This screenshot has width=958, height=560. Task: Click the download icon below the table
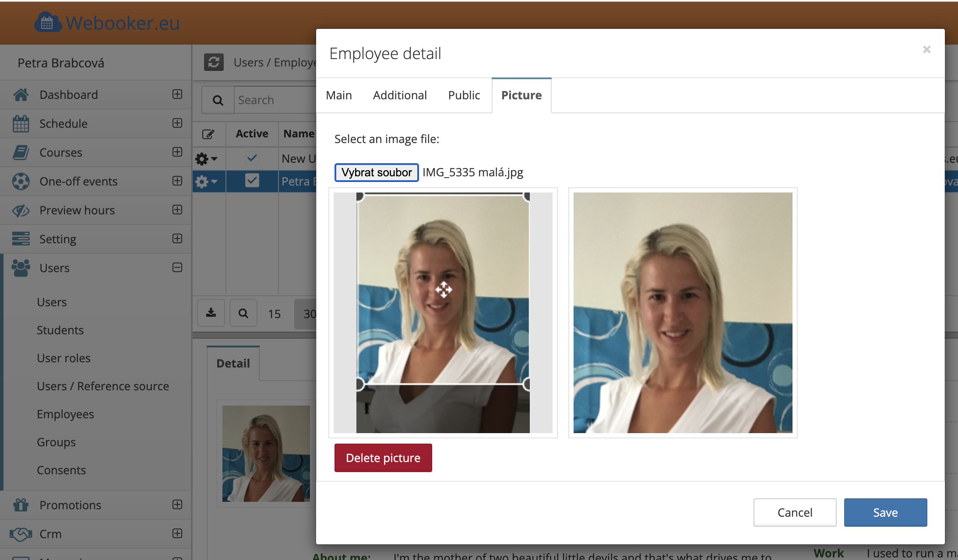pos(211,313)
